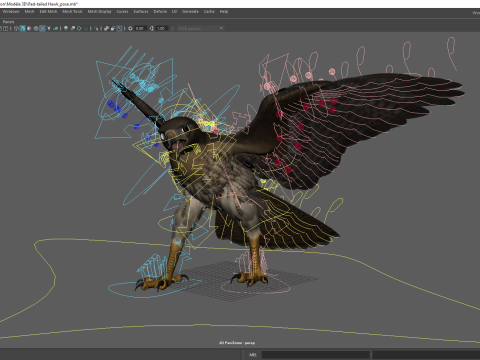Open the Deform menu
Image resolution: width=480 pixels, height=360 pixels.
tap(160, 12)
